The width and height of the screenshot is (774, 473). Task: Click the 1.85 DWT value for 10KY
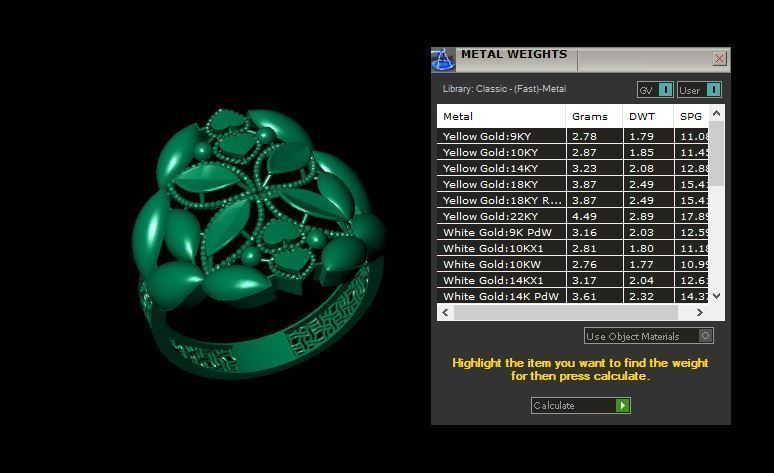641,152
